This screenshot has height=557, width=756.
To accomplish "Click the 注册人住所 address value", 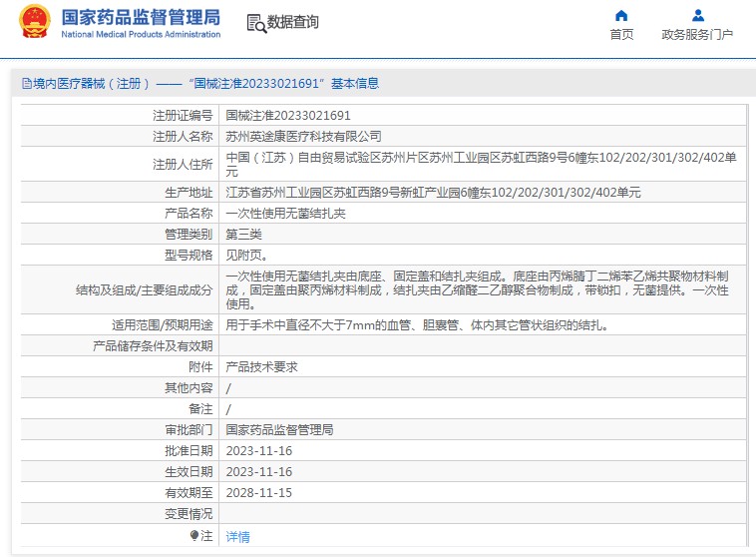I will point(481,164).
